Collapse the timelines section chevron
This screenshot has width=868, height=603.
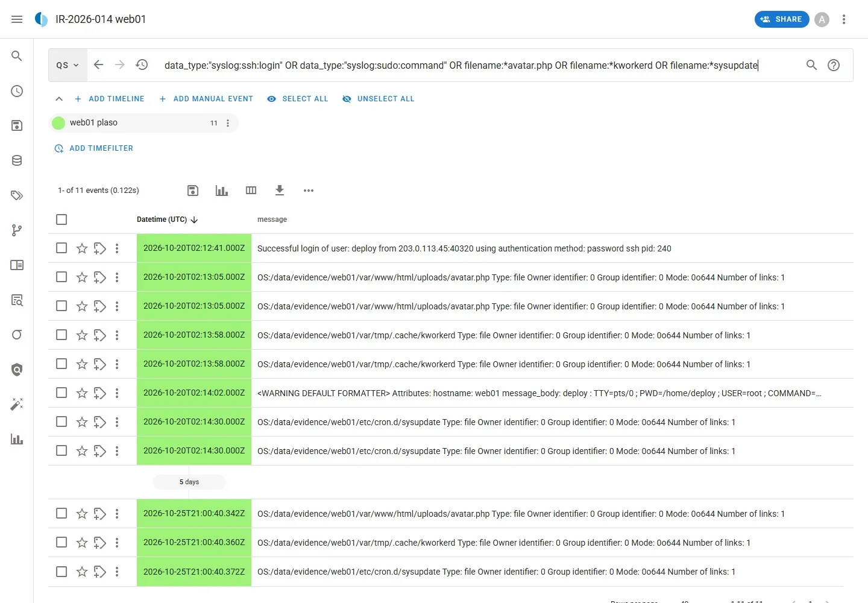click(x=59, y=99)
